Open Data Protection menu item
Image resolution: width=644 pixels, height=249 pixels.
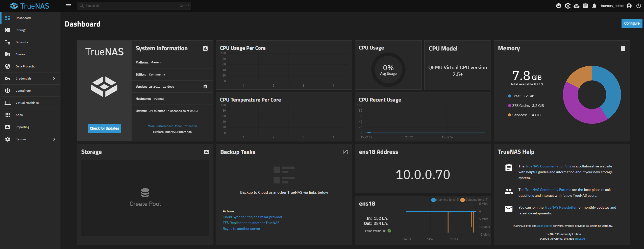coord(26,66)
